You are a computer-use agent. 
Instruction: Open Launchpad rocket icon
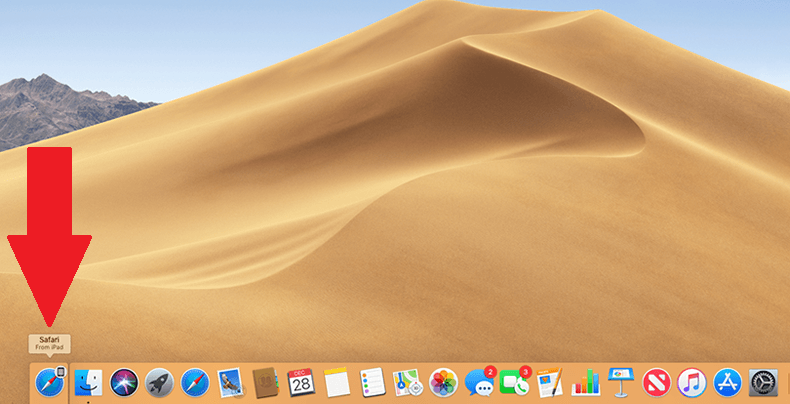tap(160, 383)
